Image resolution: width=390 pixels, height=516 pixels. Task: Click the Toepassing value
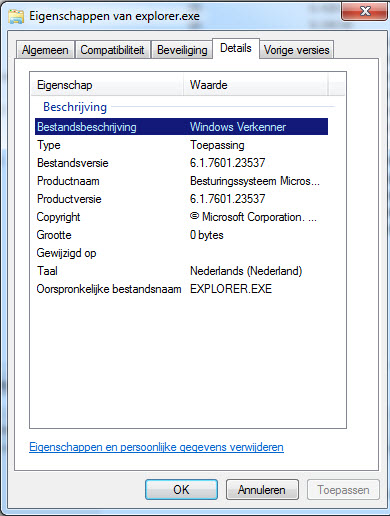[x=217, y=145]
